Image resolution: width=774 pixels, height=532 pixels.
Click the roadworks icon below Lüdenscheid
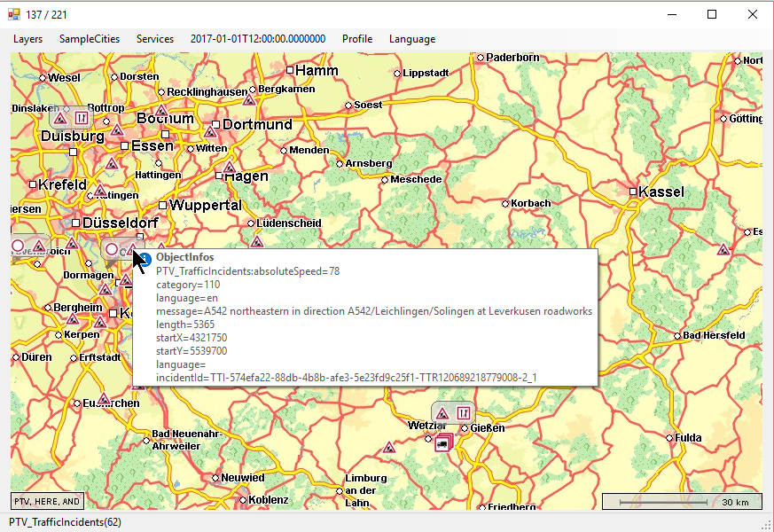[257, 241]
